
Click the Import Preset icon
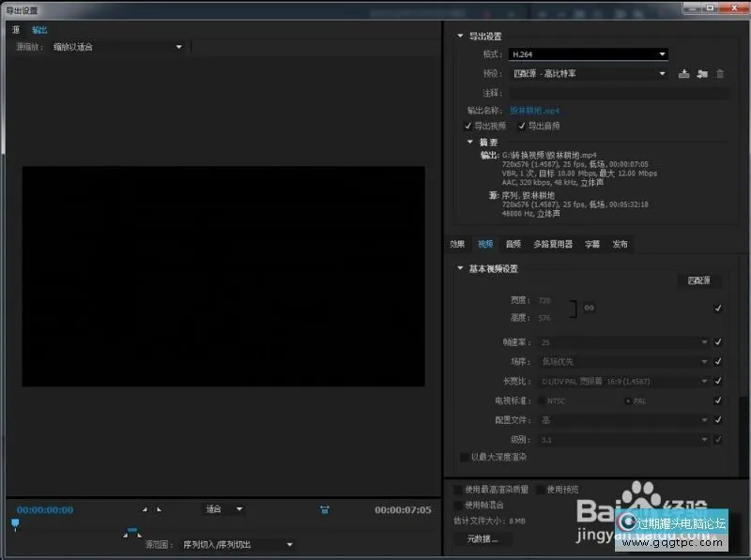point(701,74)
